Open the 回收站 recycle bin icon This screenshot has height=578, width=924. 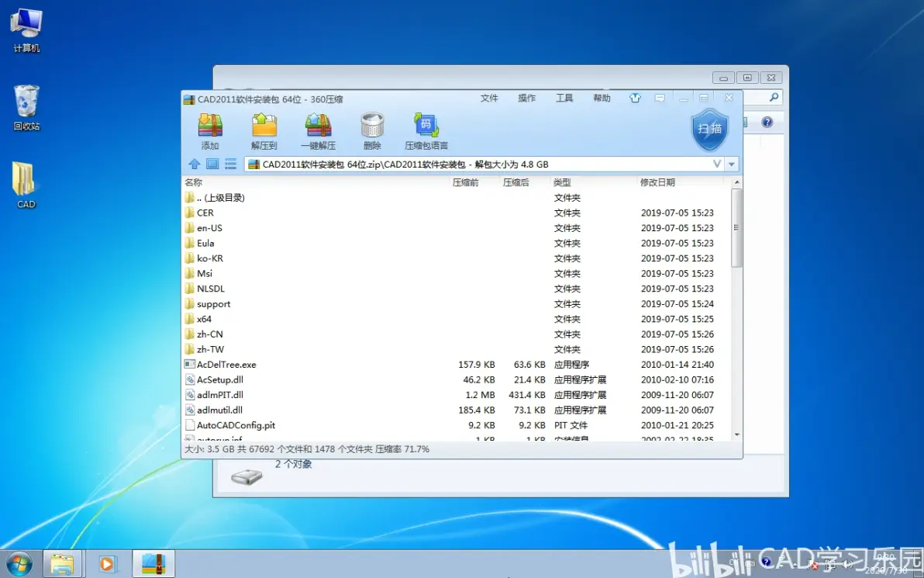(26, 108)
